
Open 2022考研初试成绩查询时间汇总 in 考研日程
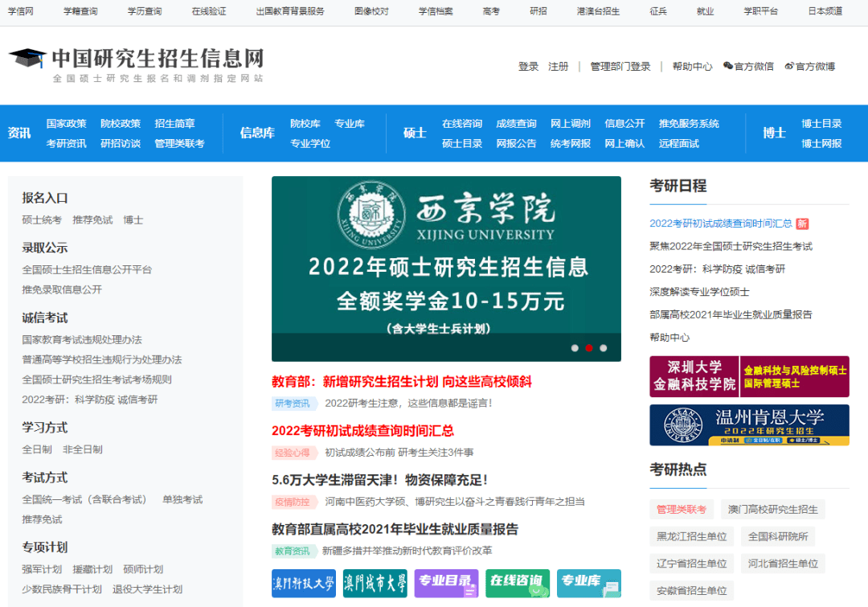click(721, 224)
